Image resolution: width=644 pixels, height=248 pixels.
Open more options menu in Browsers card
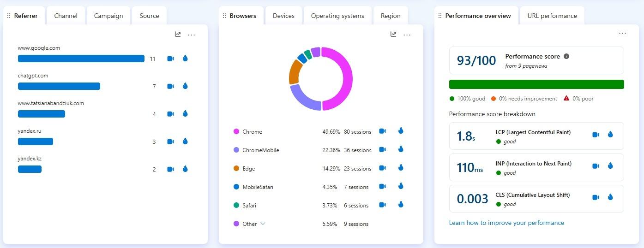click(x=407, y=35)
